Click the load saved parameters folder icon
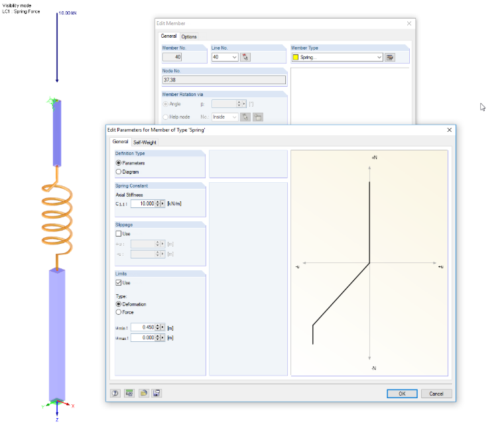 144,393
